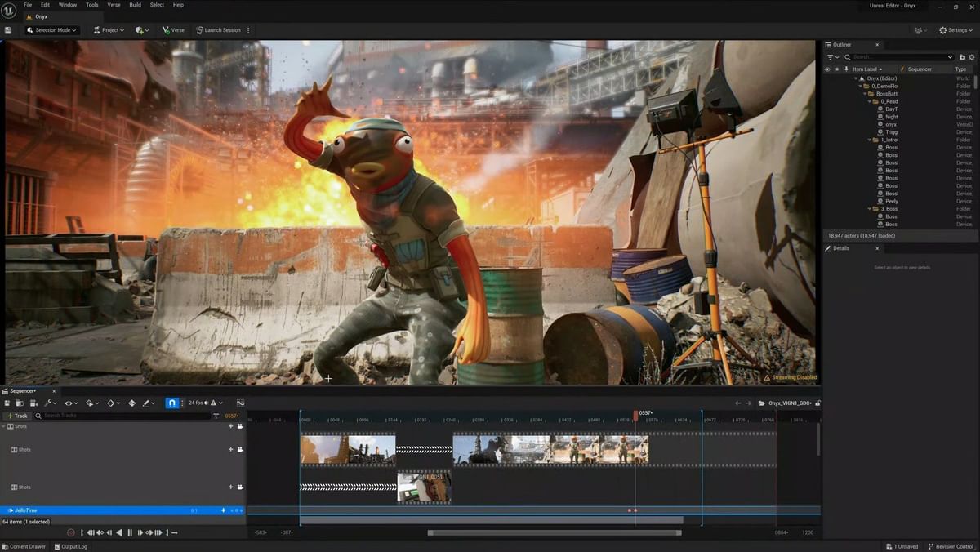The image size is (980, 552).
Task: Collapse the 1_Introl folder in Outliner
Action: click(868, 140)
